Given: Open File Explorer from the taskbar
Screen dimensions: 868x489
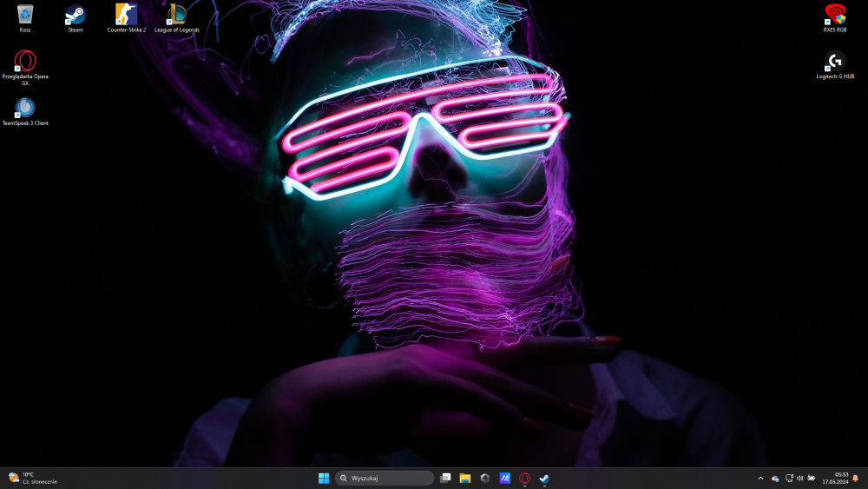Looking at the screenshot, I should 465,478.
